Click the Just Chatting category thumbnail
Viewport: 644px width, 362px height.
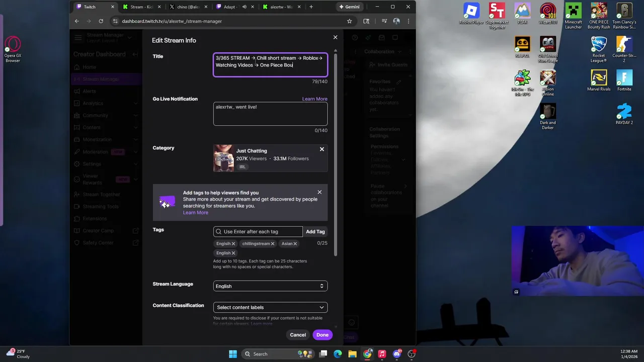(223, 158)
